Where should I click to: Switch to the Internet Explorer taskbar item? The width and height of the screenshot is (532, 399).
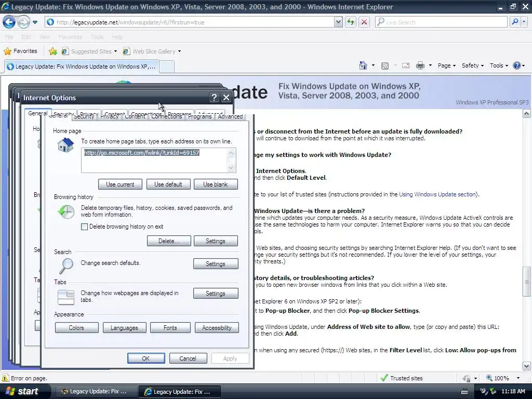pos(179,392)
